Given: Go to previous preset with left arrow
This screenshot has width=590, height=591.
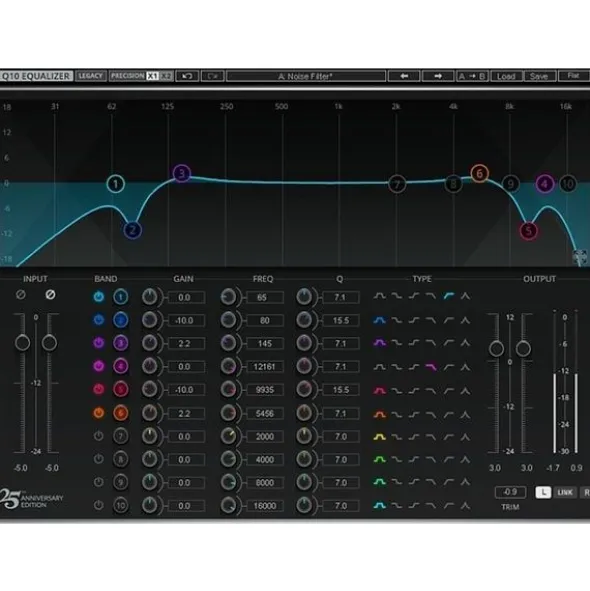Looking at the screenshot, I should [x=404, y=76].
